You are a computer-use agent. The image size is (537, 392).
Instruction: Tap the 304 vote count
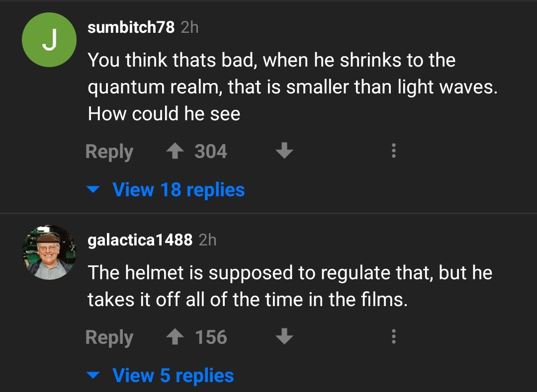point(211,152)
